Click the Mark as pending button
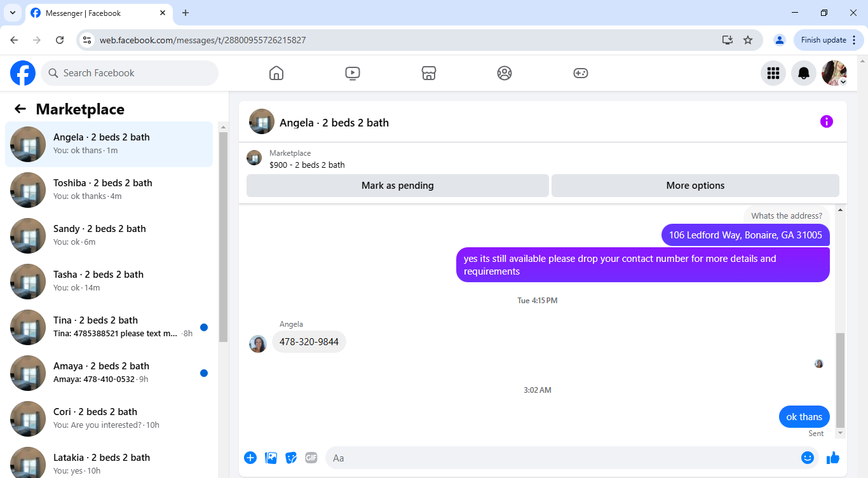 (x=398, y=186)
